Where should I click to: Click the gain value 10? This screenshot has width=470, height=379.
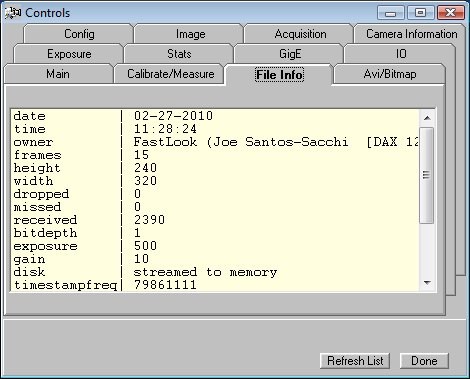[141, 259]
